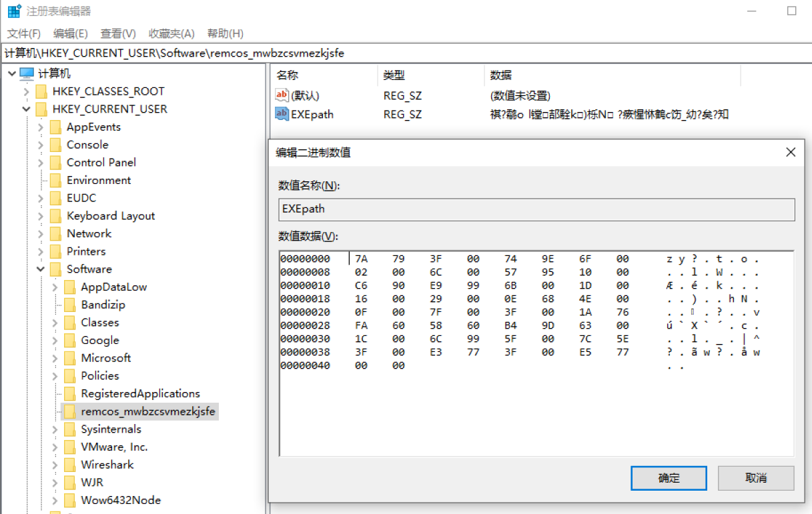Maximize the Registry Editor window
812x514 pixels.
[792, 11]
